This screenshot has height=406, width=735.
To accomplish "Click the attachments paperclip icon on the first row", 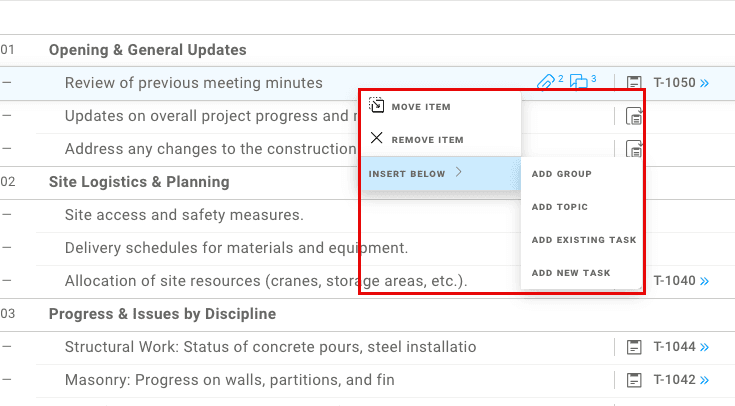I will pos(546,82).
